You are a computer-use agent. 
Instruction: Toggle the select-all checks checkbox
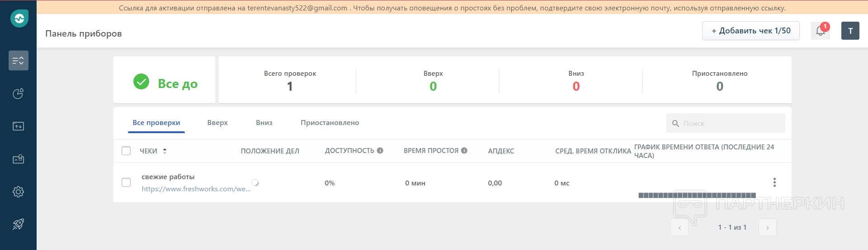[126, 151]
